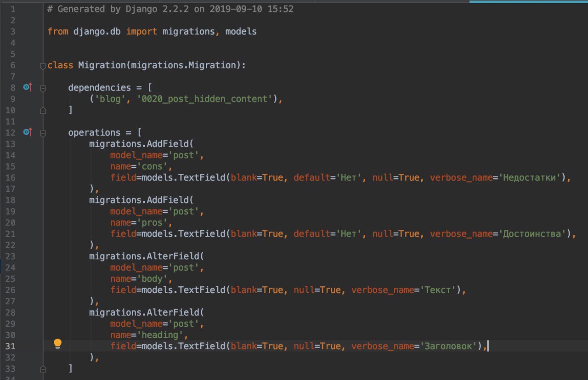Click the override gutter icon beside dependencies
The width and height of the screenshot is (588, 380).
[x=28, y=87]
